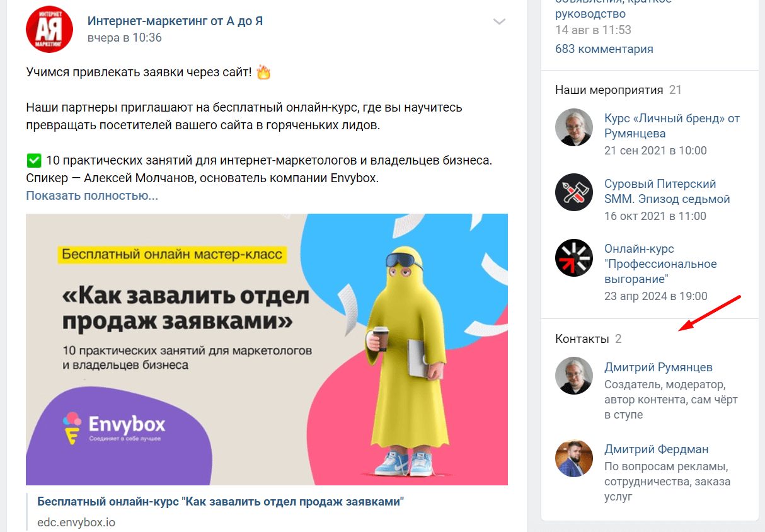Click the Профессиональное выгорание event icon
The height and width of the screenshot is (532, 765).
(x=574, y=258)
